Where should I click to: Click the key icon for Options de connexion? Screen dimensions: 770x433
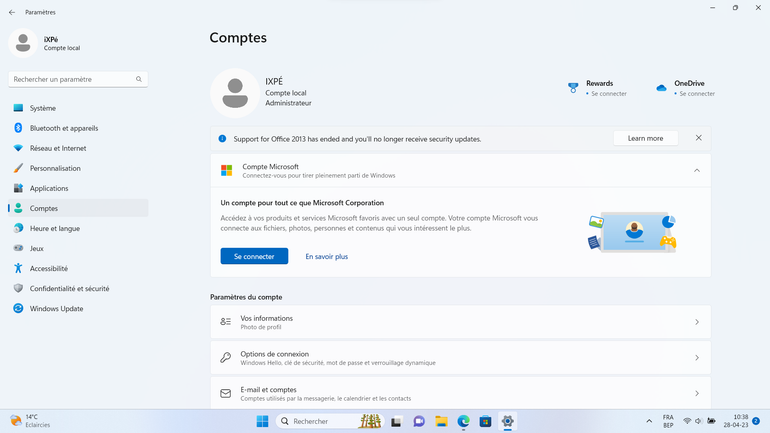(x=225, y=358)
